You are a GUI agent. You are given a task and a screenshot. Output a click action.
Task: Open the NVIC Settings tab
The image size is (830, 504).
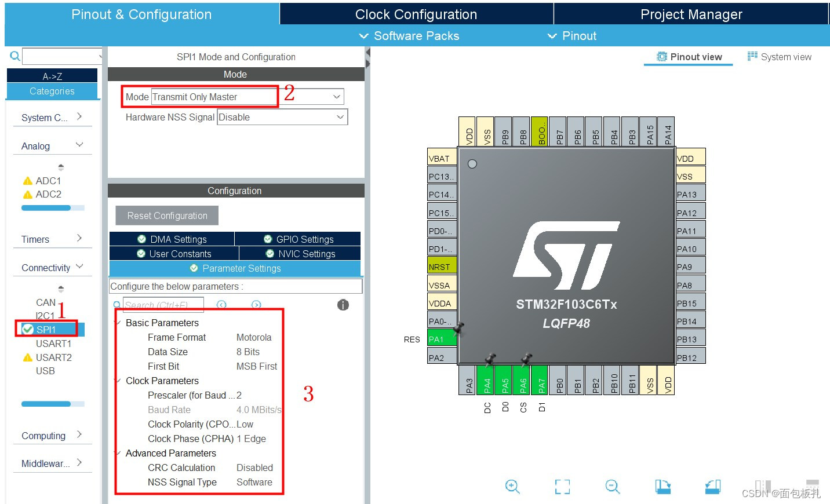300,254
